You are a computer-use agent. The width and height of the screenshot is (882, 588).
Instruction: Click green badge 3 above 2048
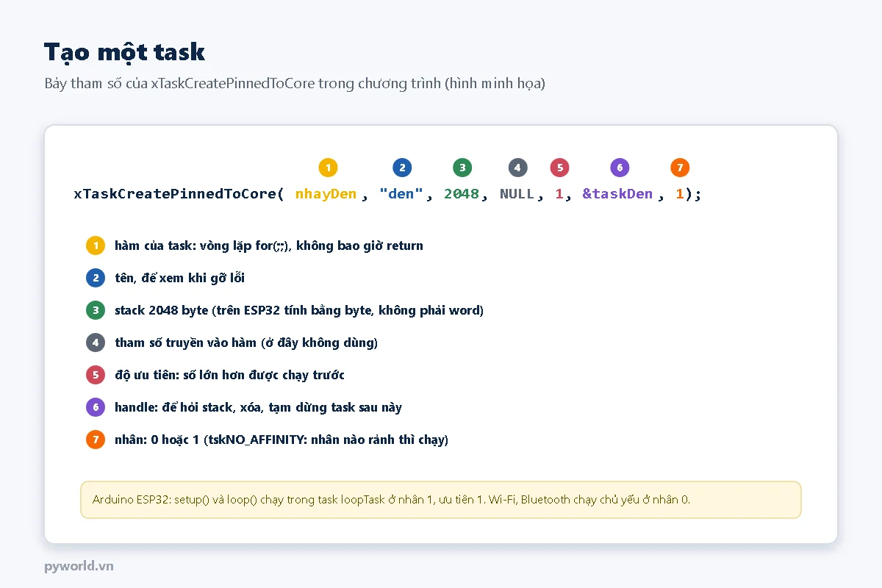point(462,168)
